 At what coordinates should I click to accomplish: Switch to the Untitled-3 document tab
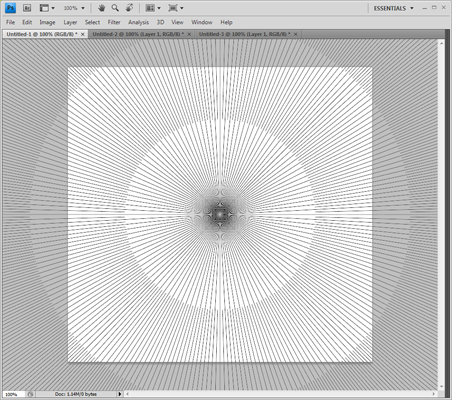[244, 34]
